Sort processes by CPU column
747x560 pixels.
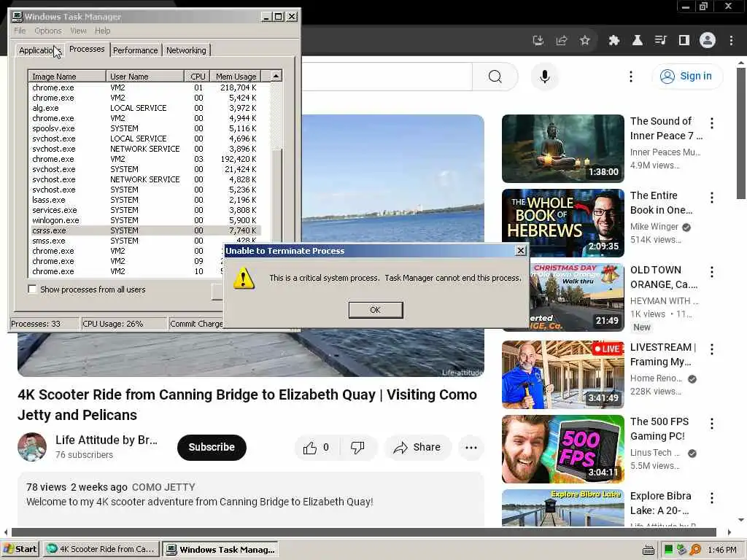tap(197, 76)
